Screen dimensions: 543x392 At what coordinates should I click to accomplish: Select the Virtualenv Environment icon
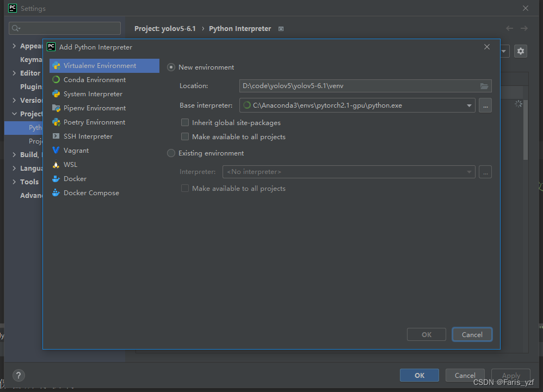coord(56,66)
